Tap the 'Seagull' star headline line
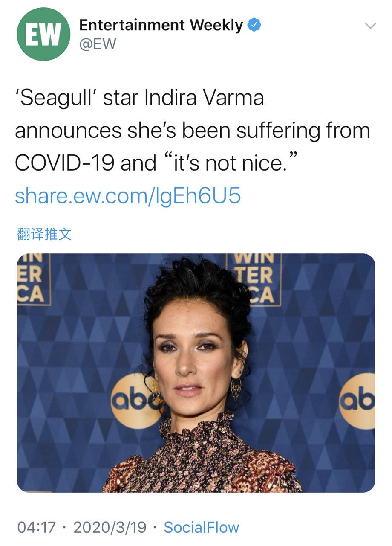 139,98
